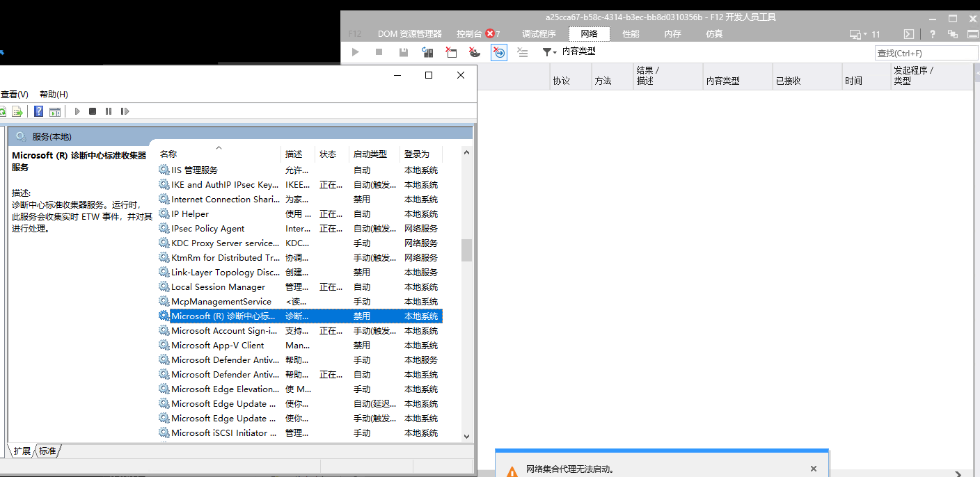Click gear icon of IPsec Policy Agent
Screen dimensions: 980x477
pyautogui.click(x=164, y=228)
